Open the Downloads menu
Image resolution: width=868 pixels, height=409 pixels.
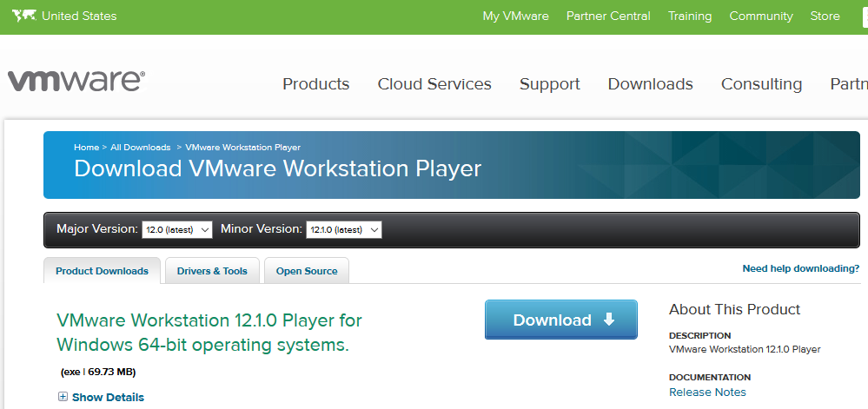(651, 84)
